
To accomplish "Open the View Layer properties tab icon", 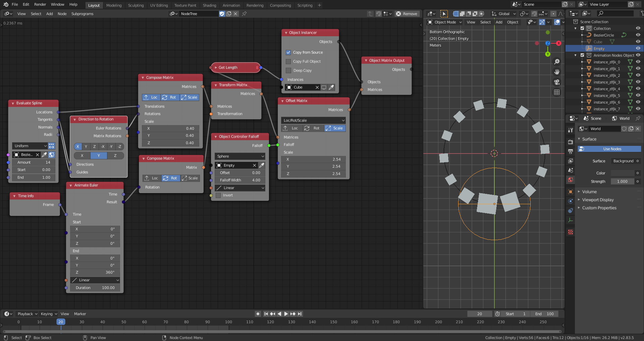I will coord(571,161).
